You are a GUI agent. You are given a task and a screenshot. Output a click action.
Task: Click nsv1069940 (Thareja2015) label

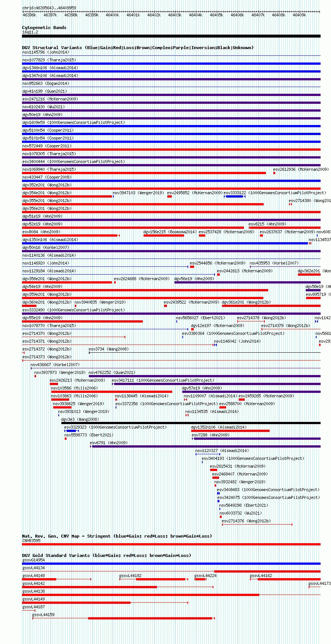click(49, 169)
